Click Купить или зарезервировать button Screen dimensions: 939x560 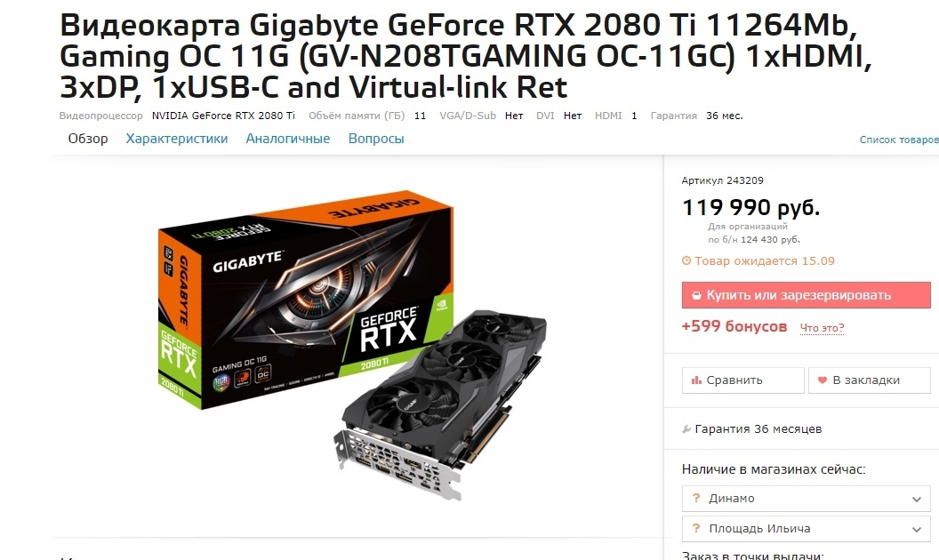(x=806, y=295)
